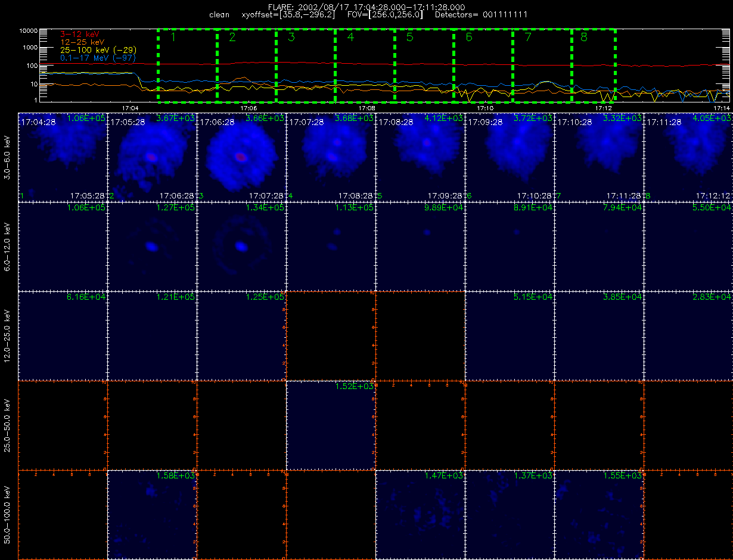Select interval 2 in the light curve
Viewport: 733px width, 560px height.
(247, 65)
